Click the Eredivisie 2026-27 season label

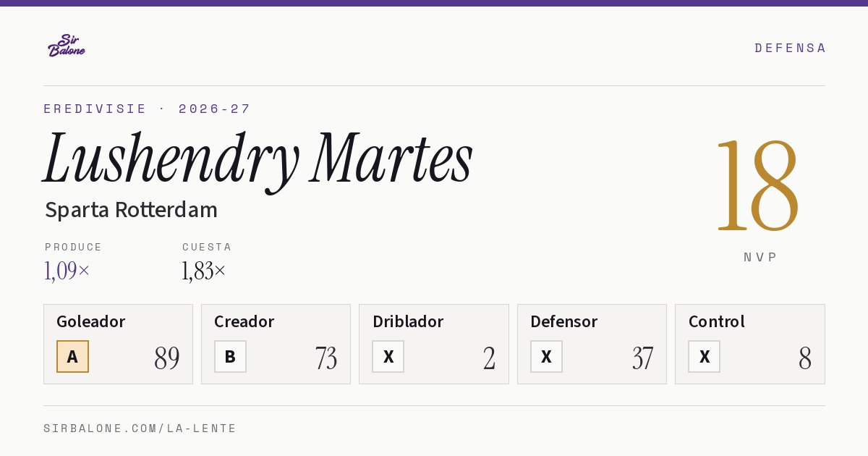point(147,109)
